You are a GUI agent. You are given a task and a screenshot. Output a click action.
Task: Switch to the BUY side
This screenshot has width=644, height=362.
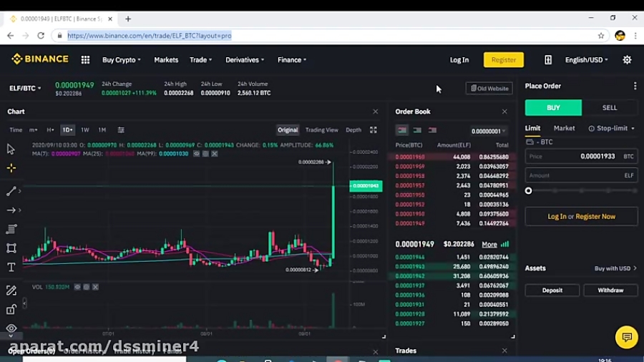click(553, 107)
